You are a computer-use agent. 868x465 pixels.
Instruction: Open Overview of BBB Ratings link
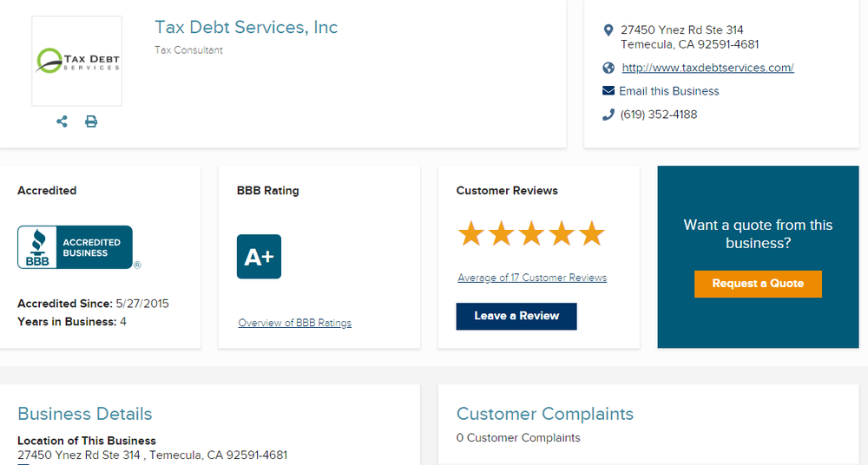(x=295, y=323)
